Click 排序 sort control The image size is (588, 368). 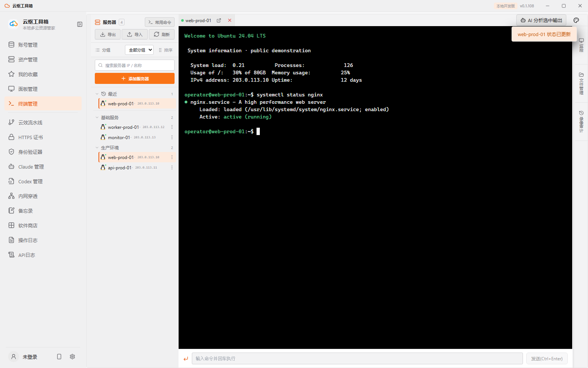165,50
